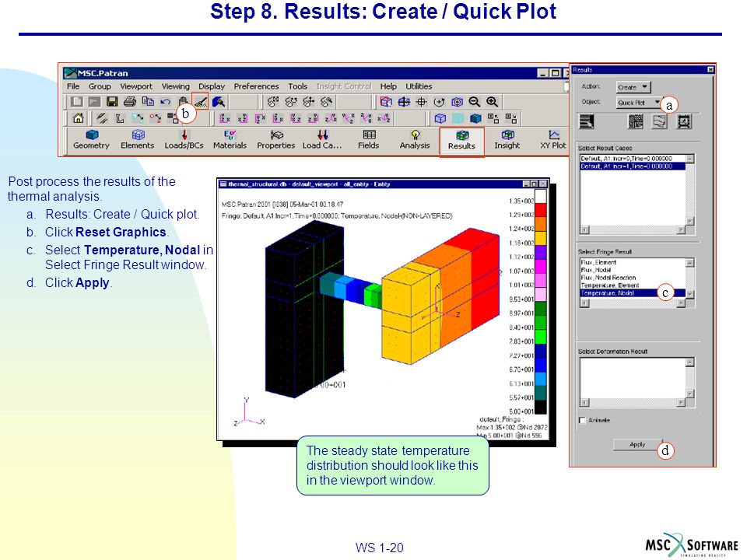
Task: Open the Utilities menu
Action: point(419,86)
